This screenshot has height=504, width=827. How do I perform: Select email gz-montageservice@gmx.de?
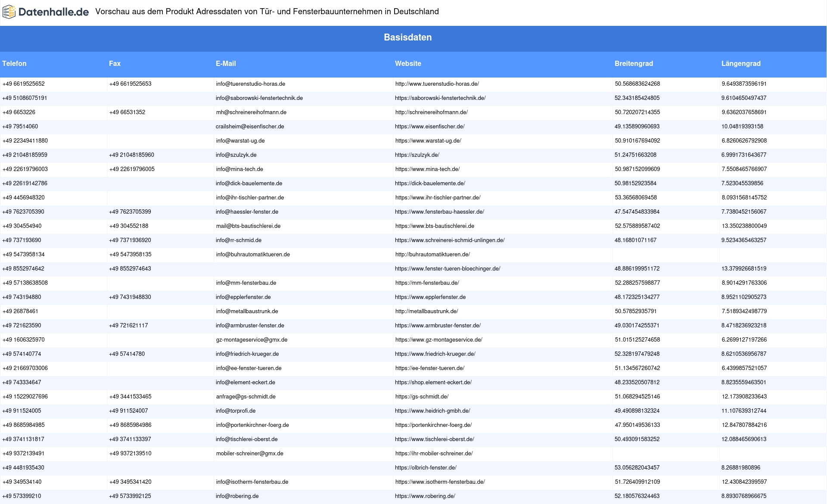tap(252, 340)
